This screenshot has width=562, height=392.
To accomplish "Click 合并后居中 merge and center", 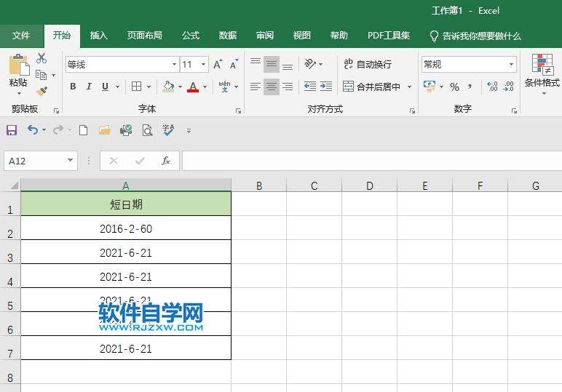I will point(371,87).
